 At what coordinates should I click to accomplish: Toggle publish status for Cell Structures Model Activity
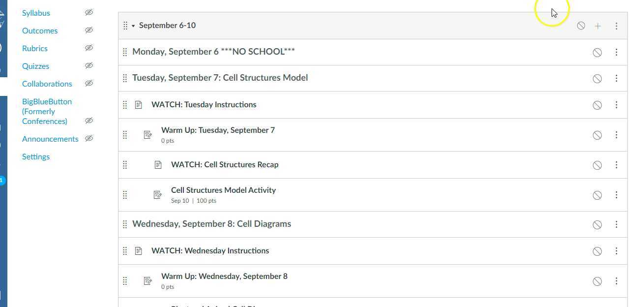[x=597, y=195]
